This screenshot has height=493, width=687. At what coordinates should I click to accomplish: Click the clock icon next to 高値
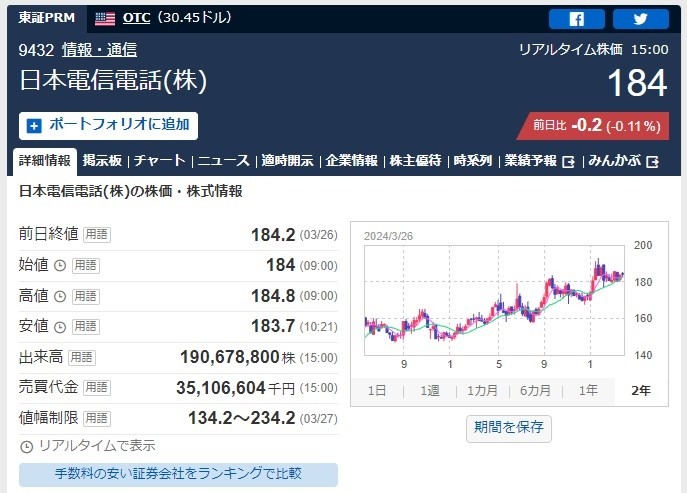click(x=60, y=297)
